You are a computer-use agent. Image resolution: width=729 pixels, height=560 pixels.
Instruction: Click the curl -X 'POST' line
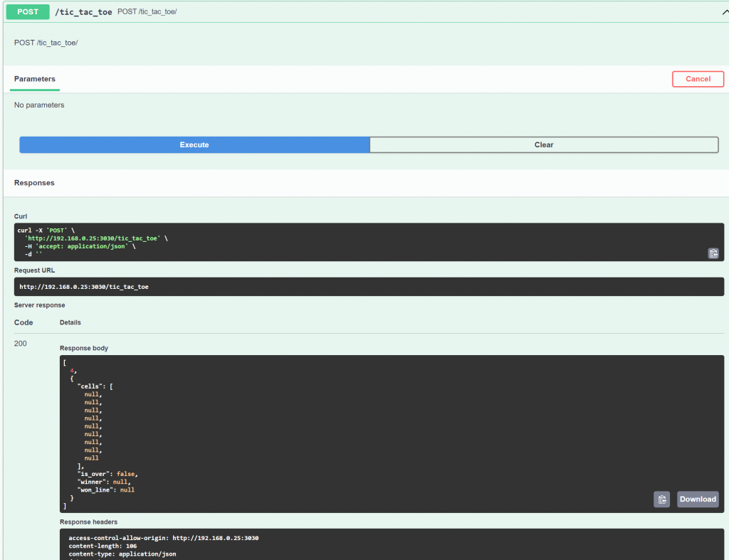tap(46, 231)
